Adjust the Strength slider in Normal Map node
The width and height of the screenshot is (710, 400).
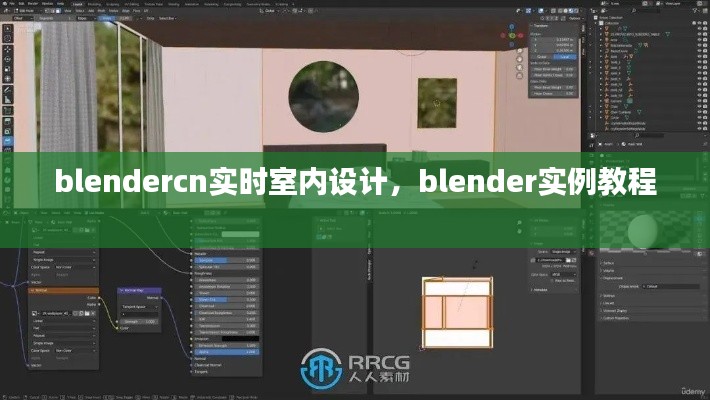(138, 321)
